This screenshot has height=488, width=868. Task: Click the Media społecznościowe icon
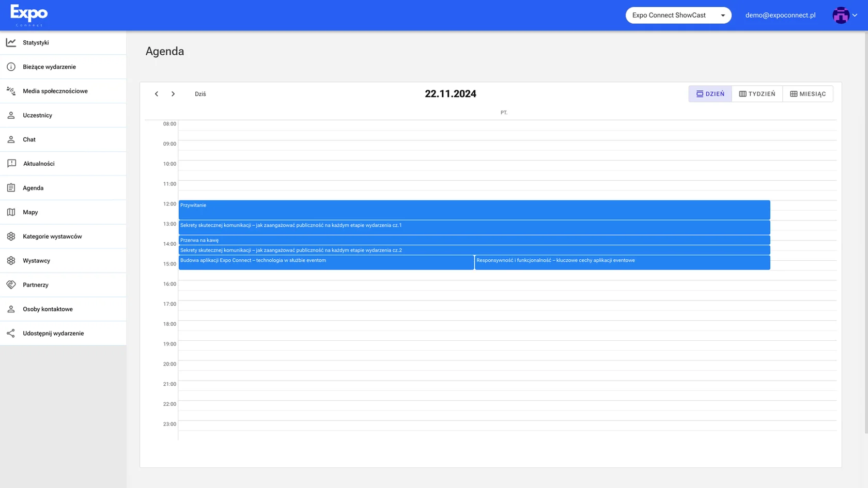click(x=11, y=91)
